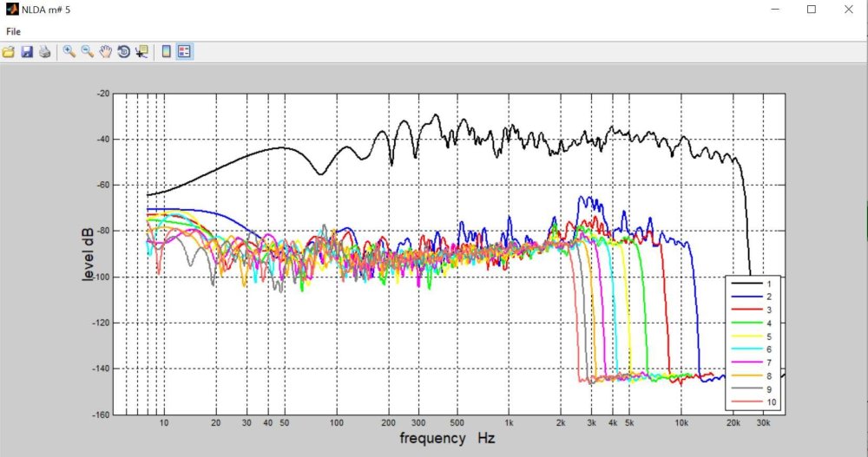Click the green line sample for legend entry 4
The width and height of the screenshot is (868, 457).
745,323
